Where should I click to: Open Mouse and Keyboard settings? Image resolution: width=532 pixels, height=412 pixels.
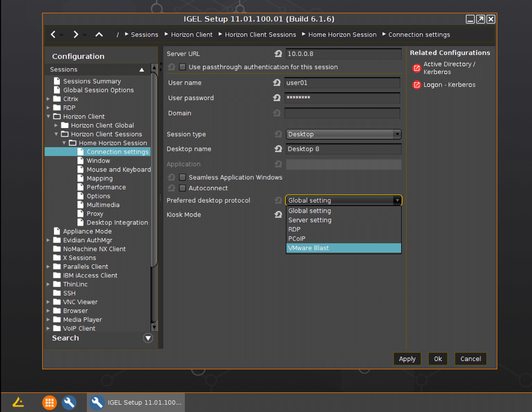(x=118, y=169)
